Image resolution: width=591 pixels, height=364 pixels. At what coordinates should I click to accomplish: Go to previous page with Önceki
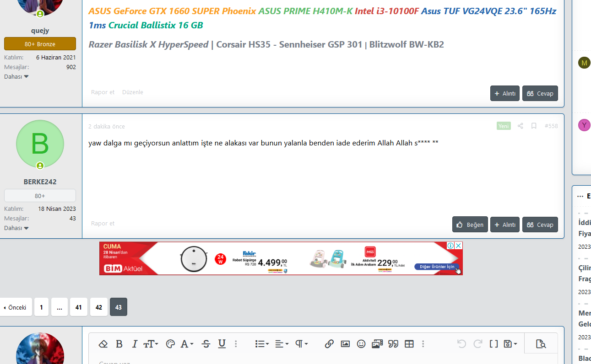(16, 307)
